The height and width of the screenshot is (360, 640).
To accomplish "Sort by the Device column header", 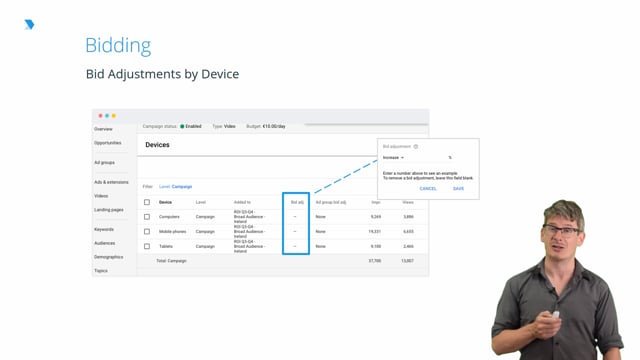I will point(165,202).
